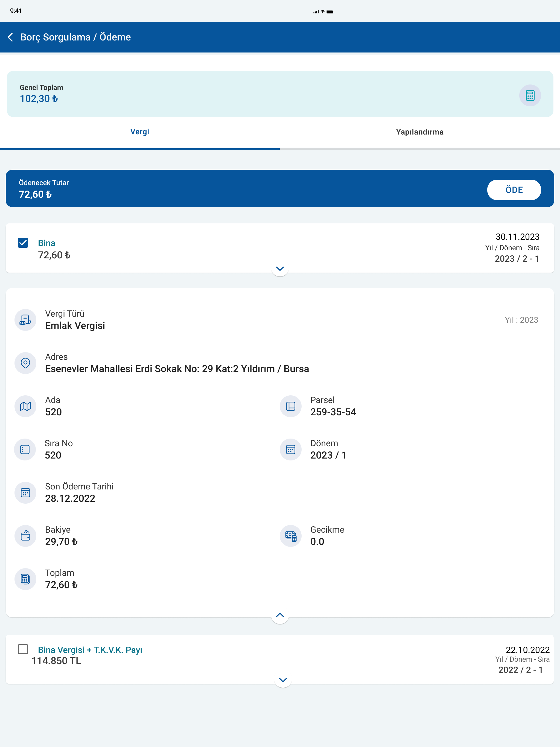Viewport: 560px width, 747px height.
Task: Tap the Adres location pin icon
Action: (x=25, y=363)
